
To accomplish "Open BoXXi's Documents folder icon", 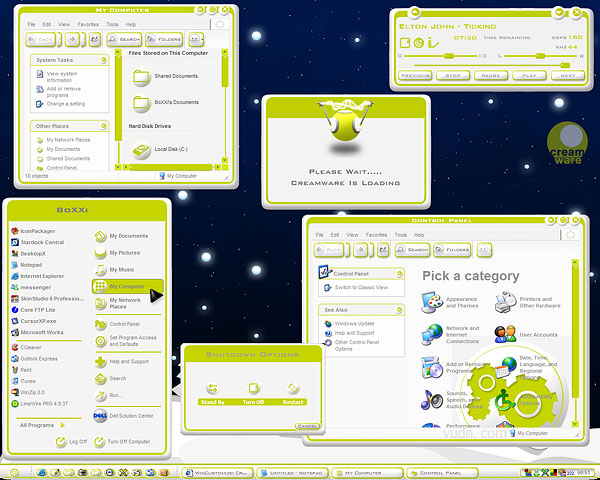I will click(x=141, y=103).
